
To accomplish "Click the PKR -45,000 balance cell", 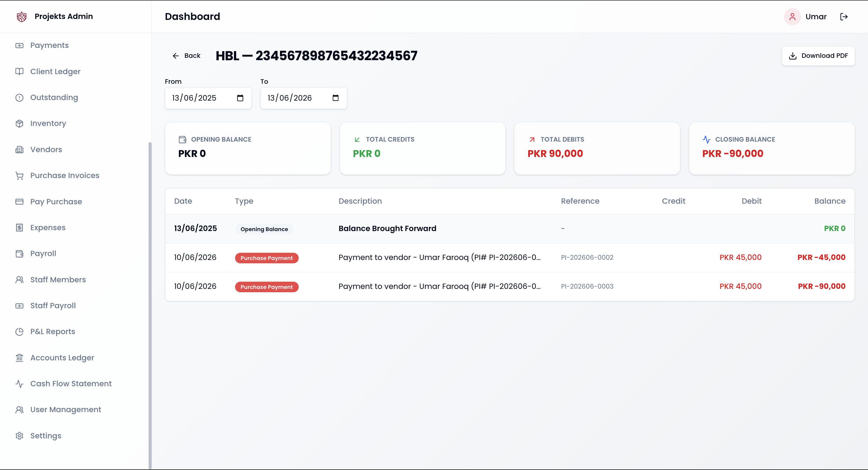I will point(821,257).
